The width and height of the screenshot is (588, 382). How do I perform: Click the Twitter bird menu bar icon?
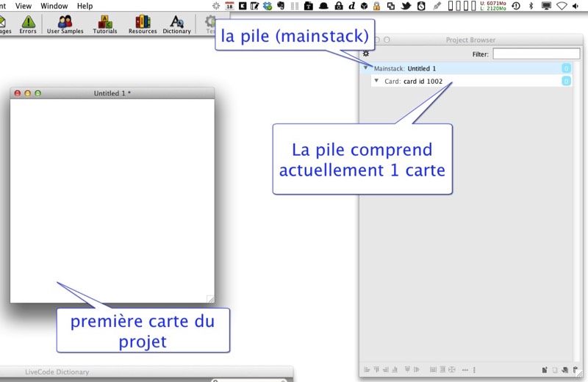click(405, 6)
